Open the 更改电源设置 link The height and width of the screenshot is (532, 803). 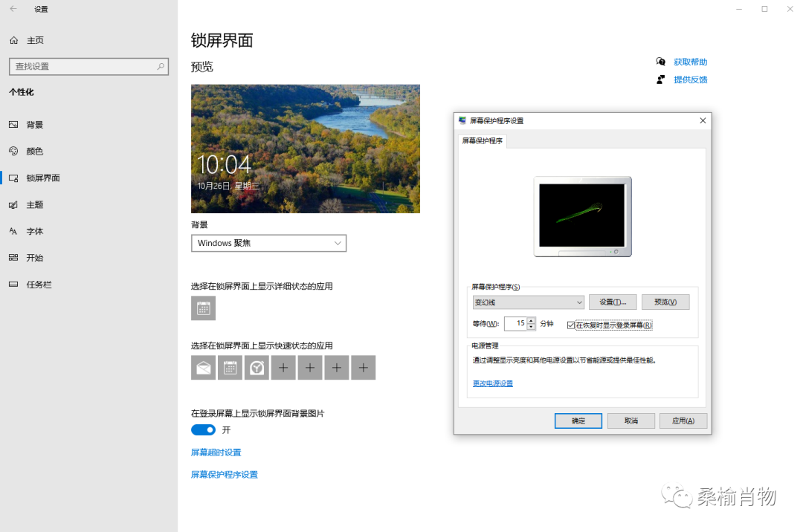pyautogui.click(x=493, y=383)
